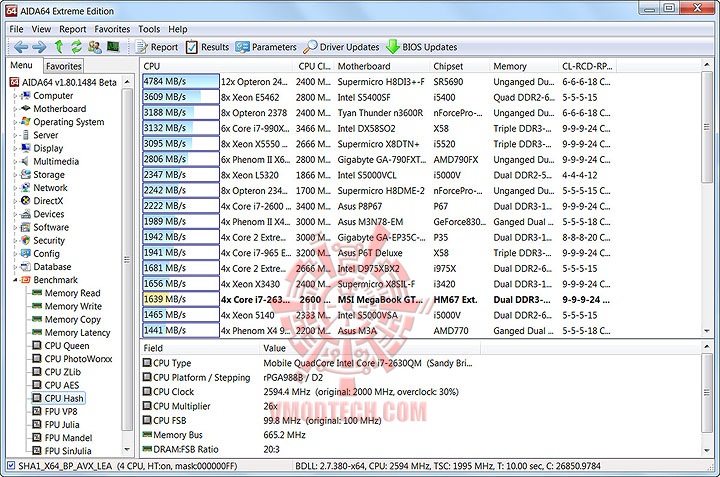Click the green monitor toolbar icon
The height and width of the screenshot is (477, 720).
pyautogui.click(x=113, y=47)
